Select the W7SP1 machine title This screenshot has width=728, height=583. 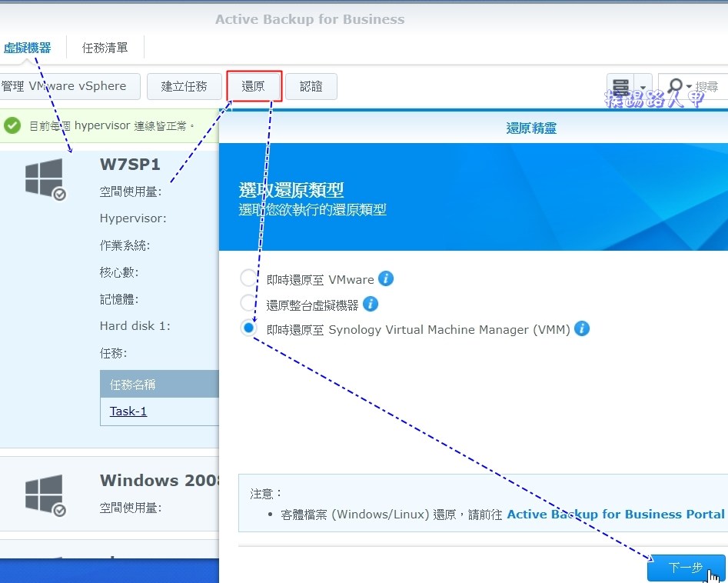[130, 165]
